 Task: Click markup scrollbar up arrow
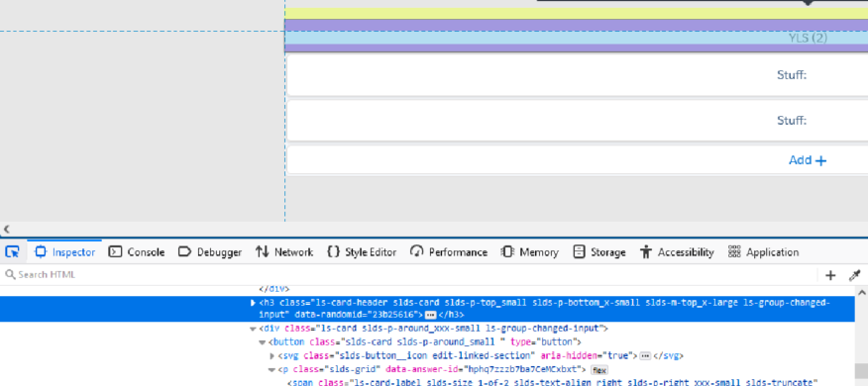point(861,292)
